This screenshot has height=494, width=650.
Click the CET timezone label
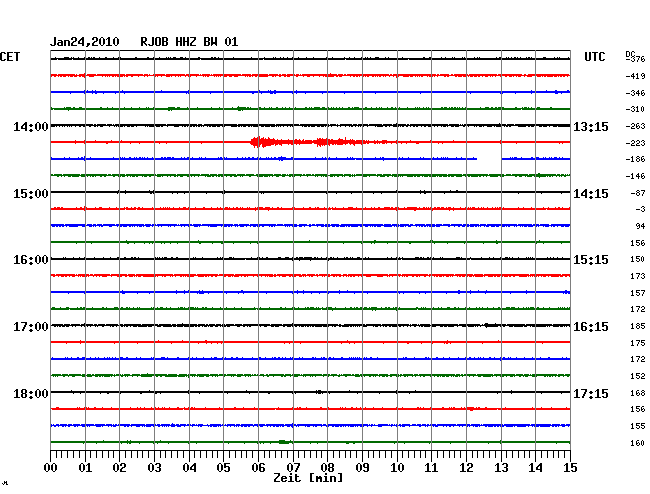[x=10, y=57]
